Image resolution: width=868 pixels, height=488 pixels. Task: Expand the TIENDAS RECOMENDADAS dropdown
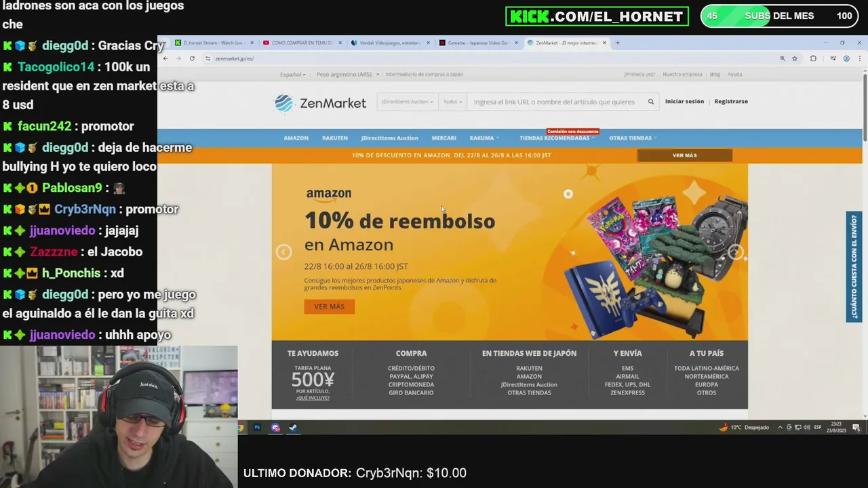pyautogui.click(x=557, y=138)
